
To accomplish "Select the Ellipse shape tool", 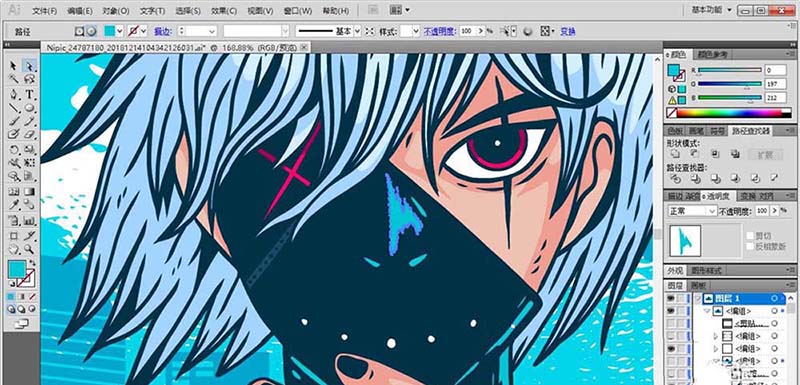I will (30, 108).
